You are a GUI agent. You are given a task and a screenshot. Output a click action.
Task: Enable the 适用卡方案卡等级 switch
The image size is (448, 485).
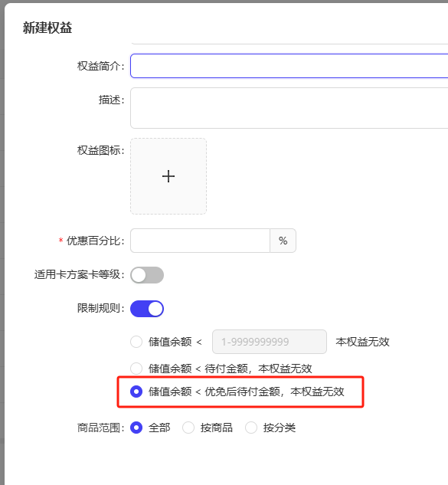147,275
